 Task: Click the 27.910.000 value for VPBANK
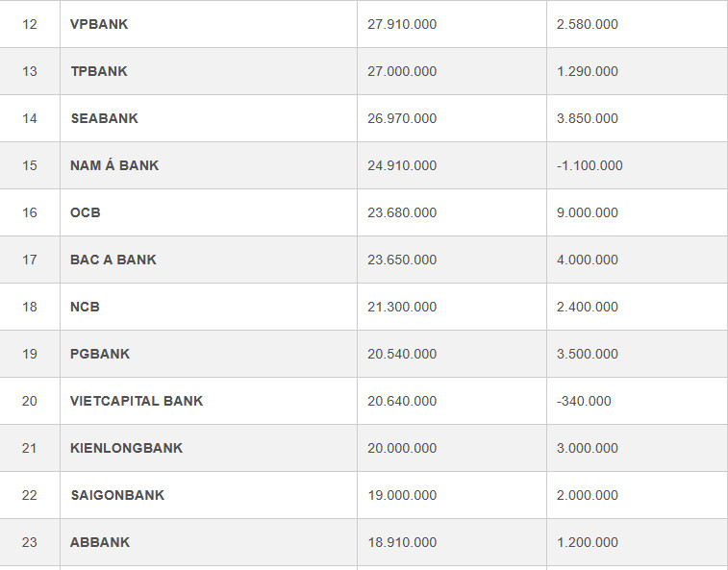click(x=402, y=24)
